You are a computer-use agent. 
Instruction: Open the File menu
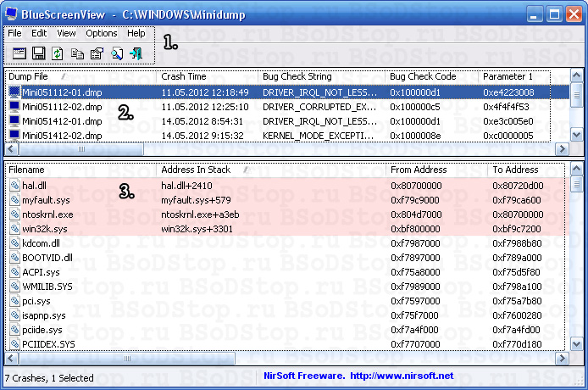(14, 33)
